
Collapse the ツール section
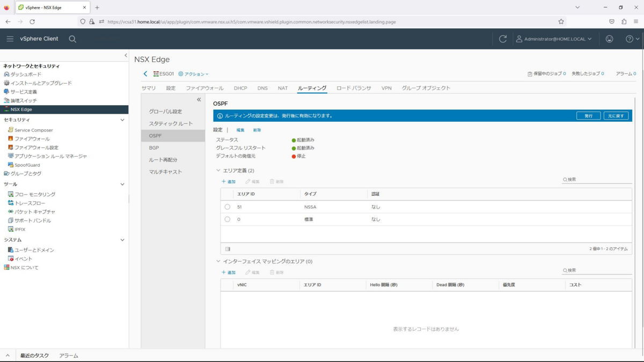pyautogui.click(x=122, y=184)
